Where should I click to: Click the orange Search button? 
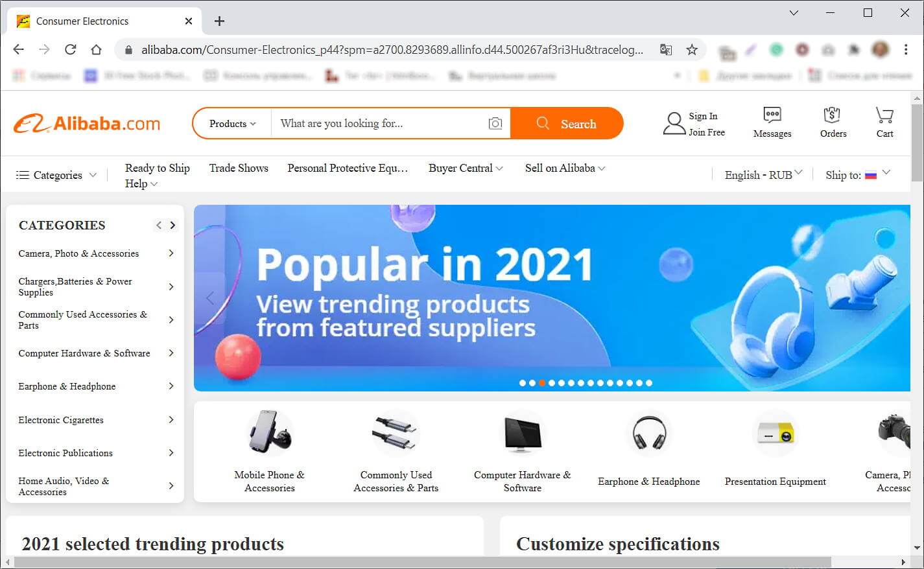click(567, 123)
